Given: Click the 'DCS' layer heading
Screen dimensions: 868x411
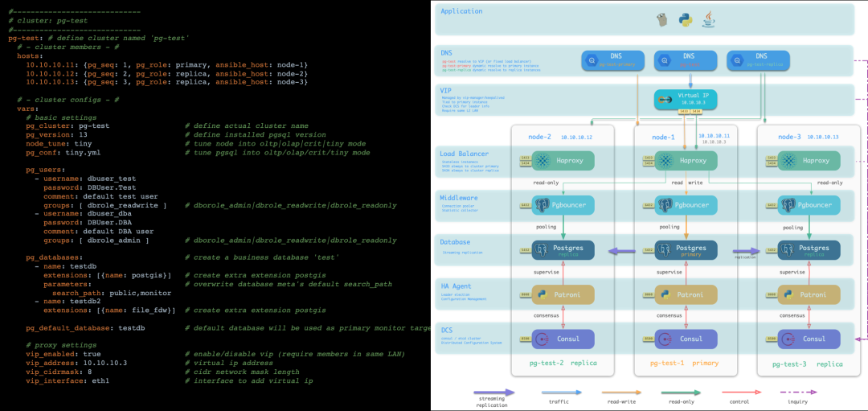Looking at the screenshot, I should 447,330.
